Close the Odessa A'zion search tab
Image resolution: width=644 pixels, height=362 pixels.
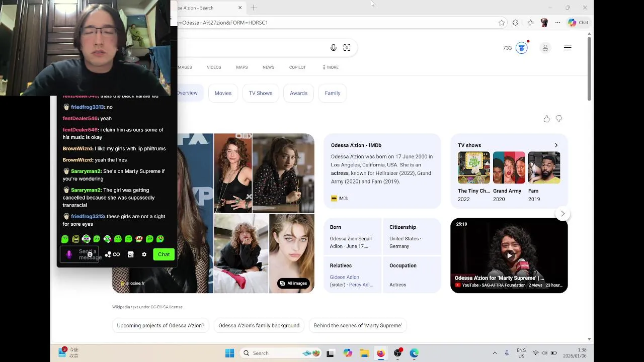(240, 8)
